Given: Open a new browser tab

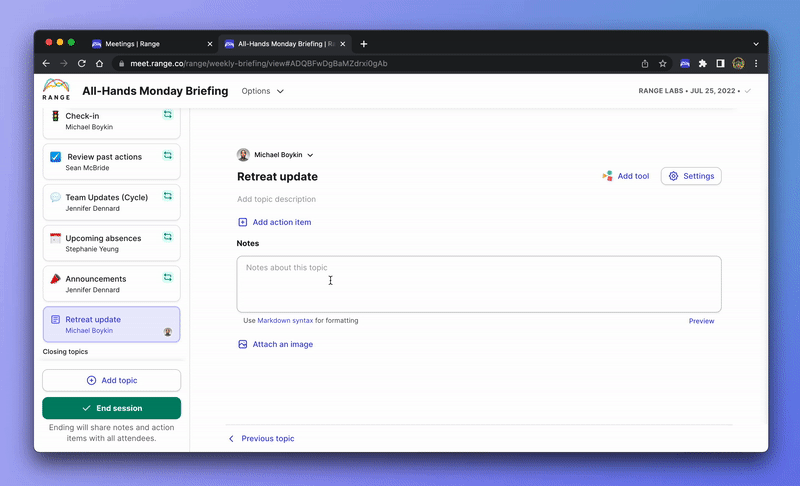Looking at the screenshot, I should pyautogui.click(x=363, y=44).
